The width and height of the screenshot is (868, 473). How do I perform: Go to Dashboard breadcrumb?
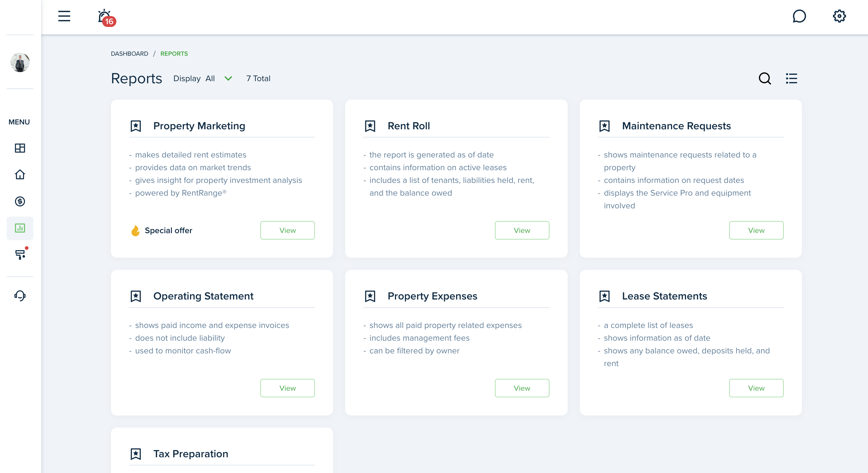[x=129, y=54]
